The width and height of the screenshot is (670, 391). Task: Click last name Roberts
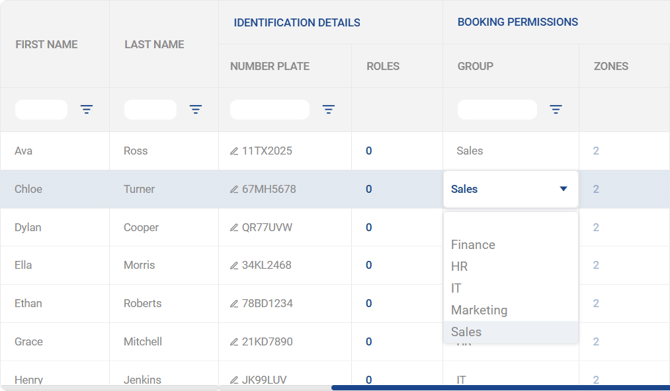click(143, 303)
